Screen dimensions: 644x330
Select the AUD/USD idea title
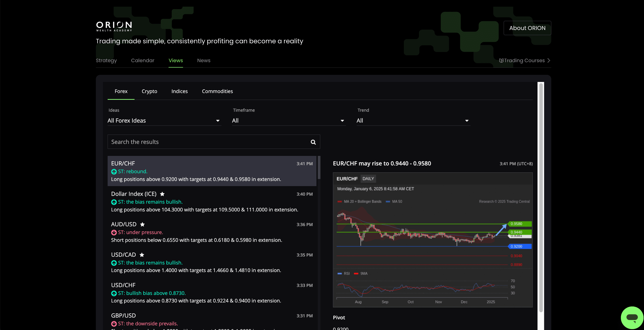[123, 225]
